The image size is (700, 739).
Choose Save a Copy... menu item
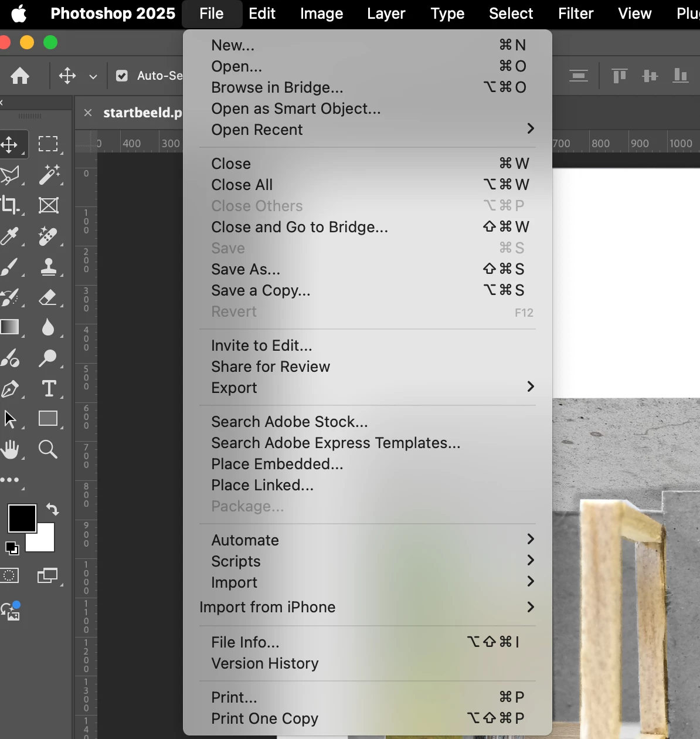pos(368,290)
